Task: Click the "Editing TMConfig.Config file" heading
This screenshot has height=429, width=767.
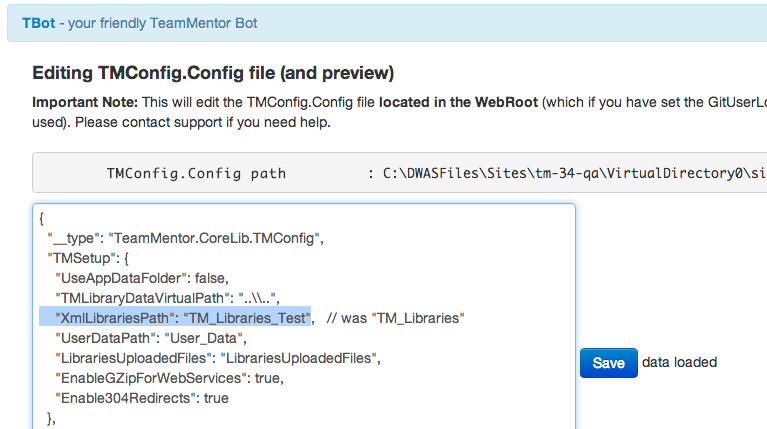Action: 214,73
